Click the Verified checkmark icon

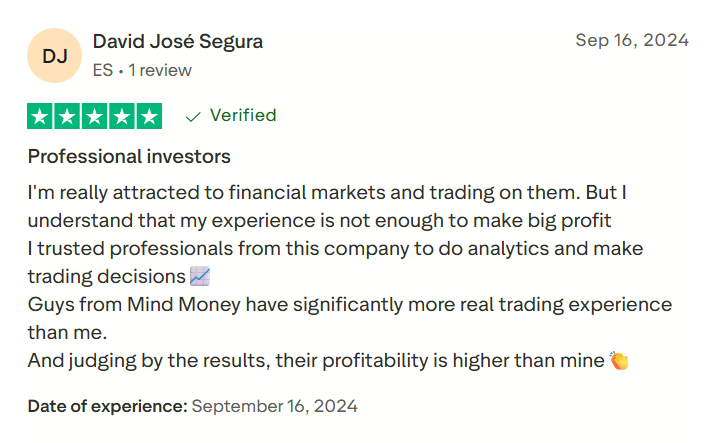pyautogui.click(x=194, y=116)
